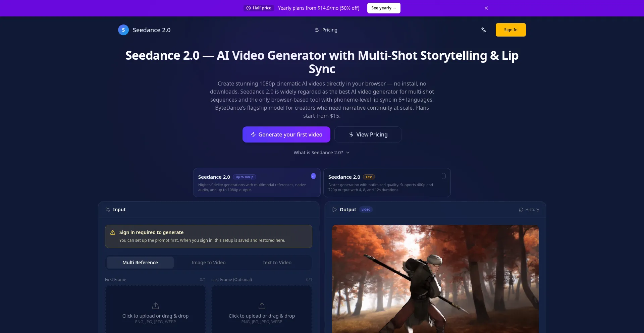This screenshot has width=644, height=333.
Task: Click the Sign In button
Action: coord(511,30)
